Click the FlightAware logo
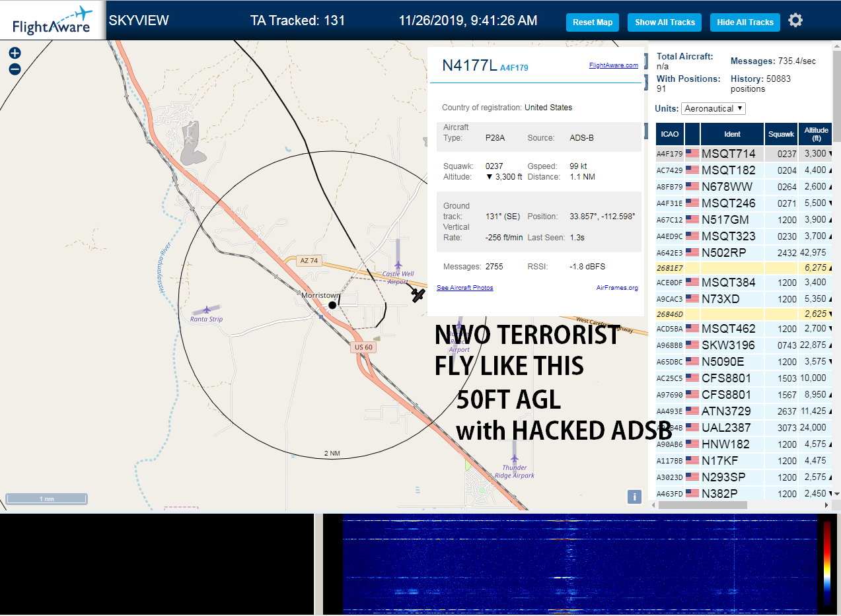841x616 pixels. 53,20
